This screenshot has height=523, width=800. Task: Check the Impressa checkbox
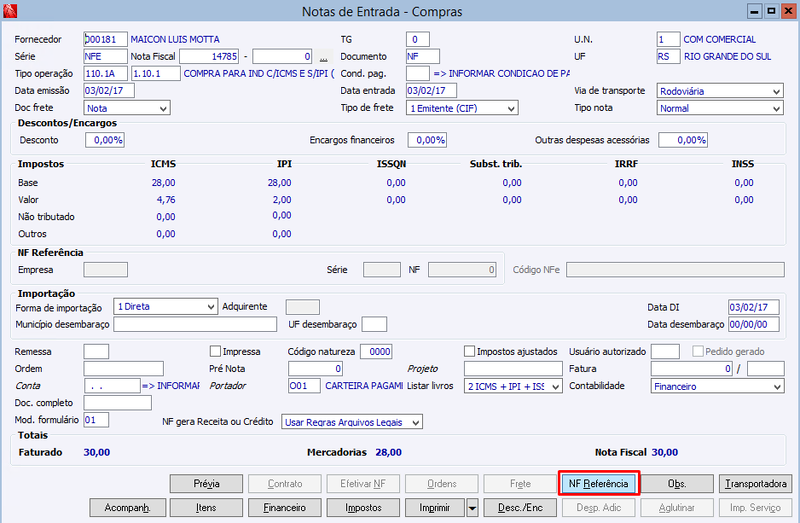point(215,352)
